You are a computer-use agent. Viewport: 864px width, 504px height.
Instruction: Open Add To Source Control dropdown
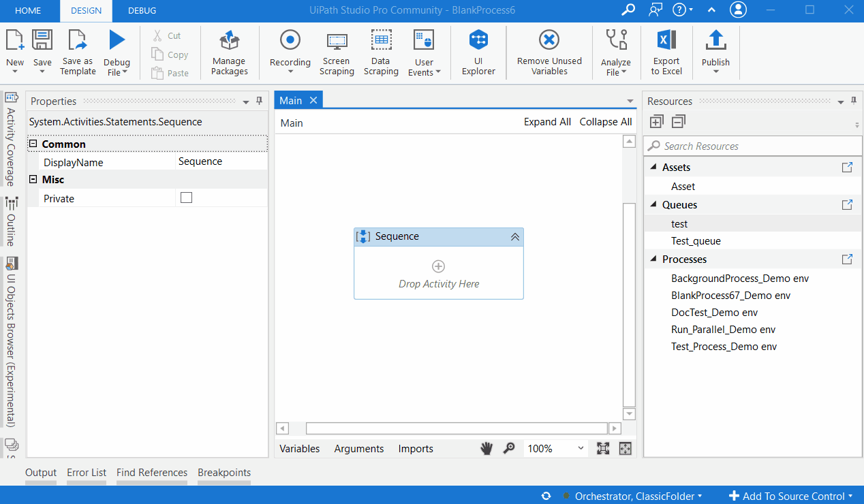pyautogui.click(x=790, y=496)
